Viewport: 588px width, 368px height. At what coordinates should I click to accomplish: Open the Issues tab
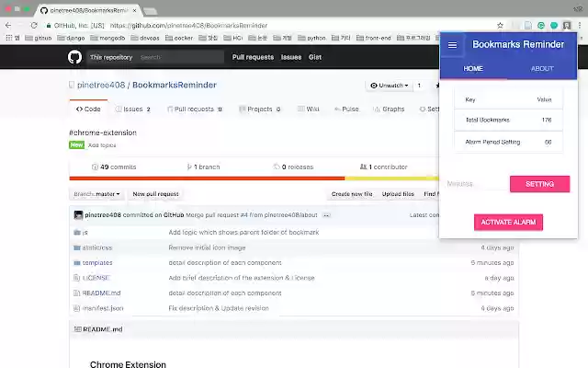click(x=132, y=109)
